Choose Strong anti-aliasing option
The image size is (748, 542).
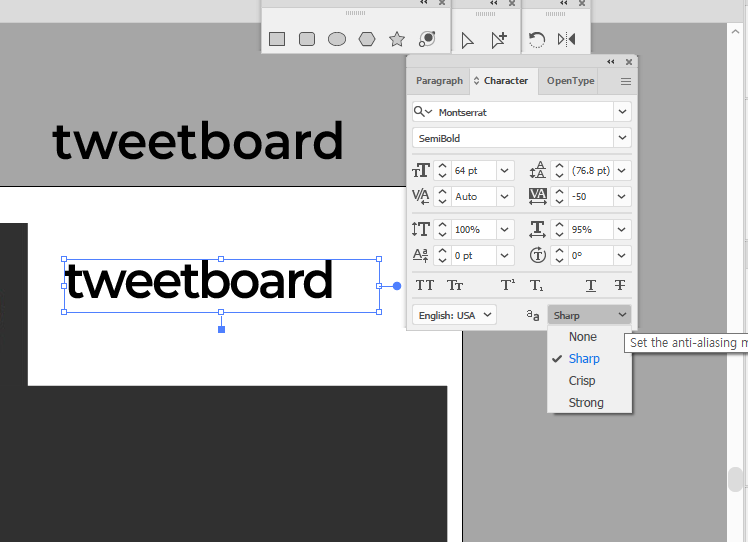pyautogui.click(x=590, y=403)
